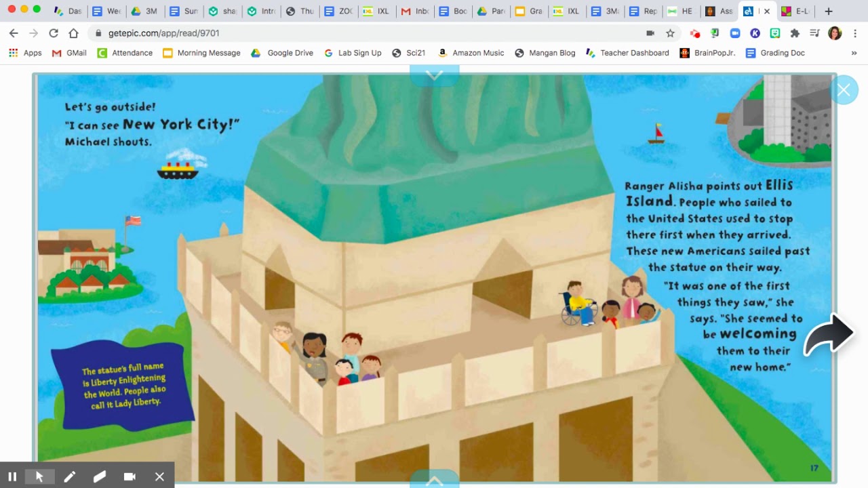The height and width of the screenshot is (488, 868).
Task: Click the blue Lady Liberty fact box
Action: [x=123, y=386]
